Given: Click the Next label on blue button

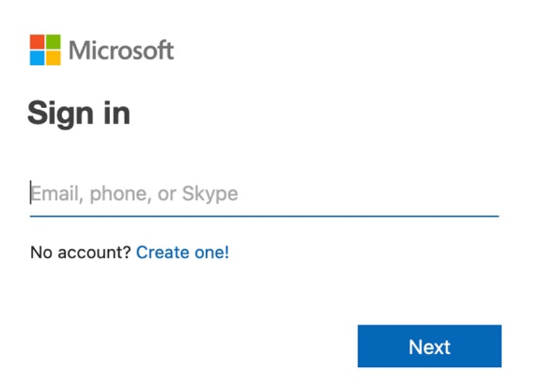Looking at the screenshot, I should [x=430, y=347].
